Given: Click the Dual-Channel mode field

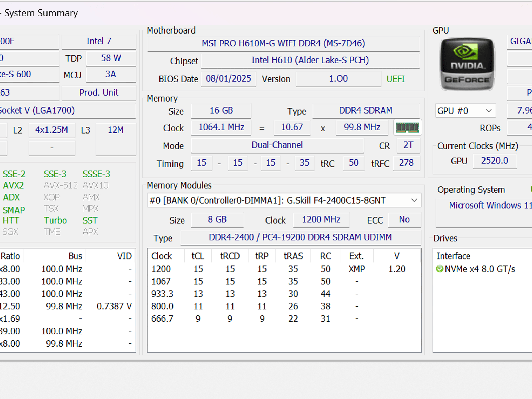Looking at the screenshot, I should [x=277, y=145].
